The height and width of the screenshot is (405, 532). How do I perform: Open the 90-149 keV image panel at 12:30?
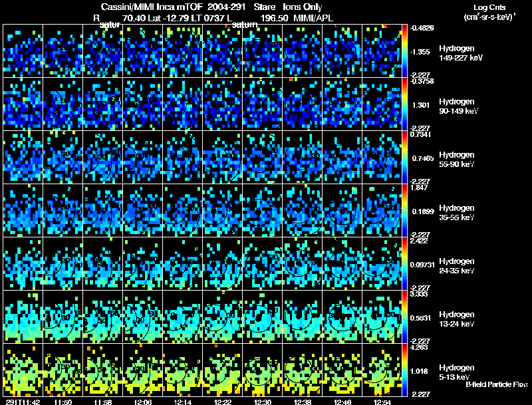point(262,104)
